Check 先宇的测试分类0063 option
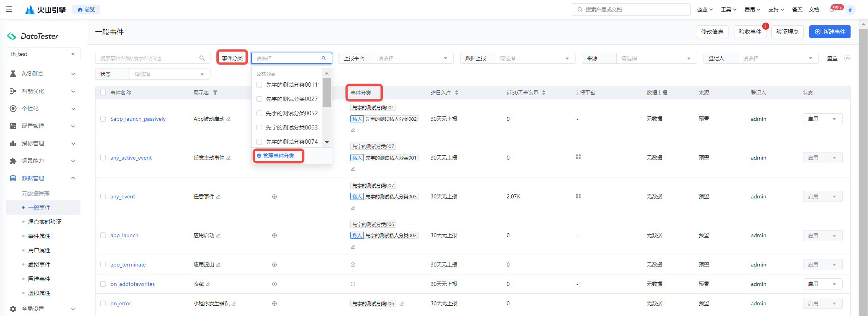Image resolution: width=868 pixels, height=316 pixels. 259,128
